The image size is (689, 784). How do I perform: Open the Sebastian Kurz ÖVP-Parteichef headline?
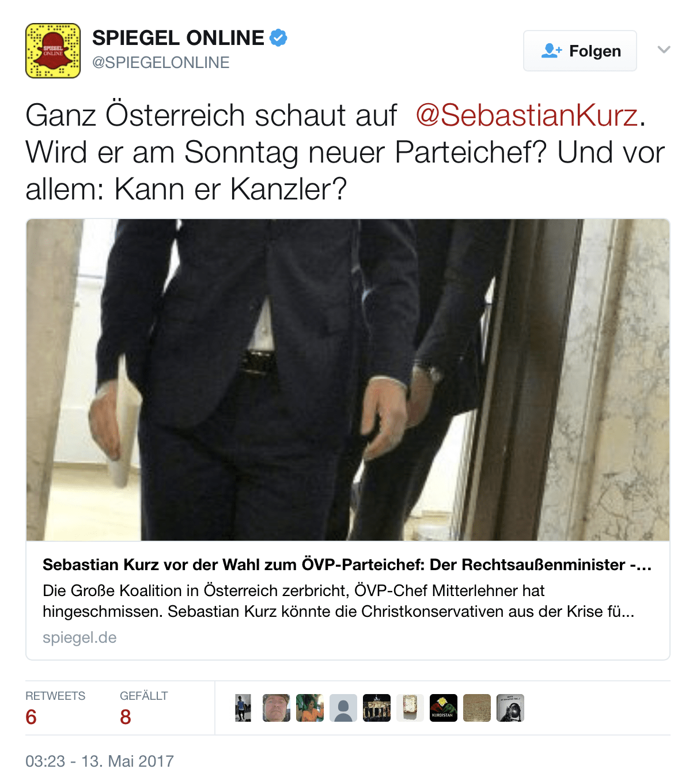click(347, 564)
